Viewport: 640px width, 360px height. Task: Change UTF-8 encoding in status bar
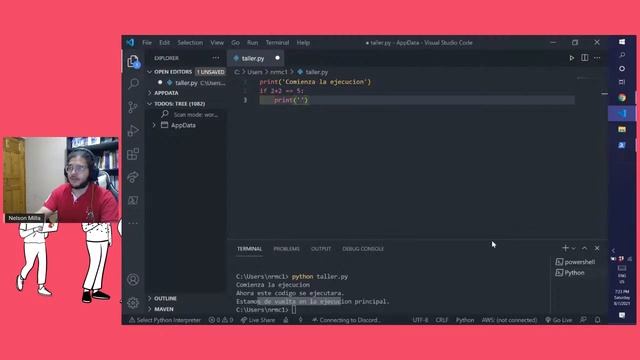pos(420,320)
